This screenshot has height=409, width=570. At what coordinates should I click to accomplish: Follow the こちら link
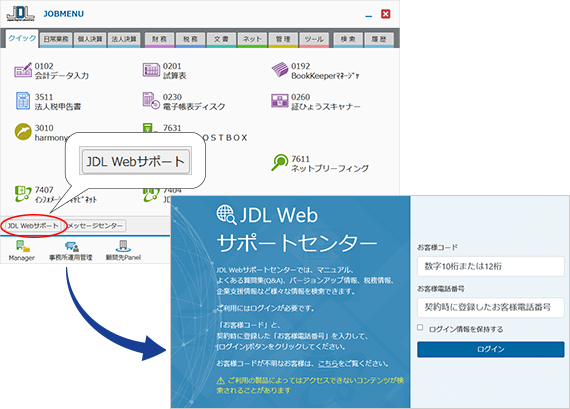[x=328, y=363]
